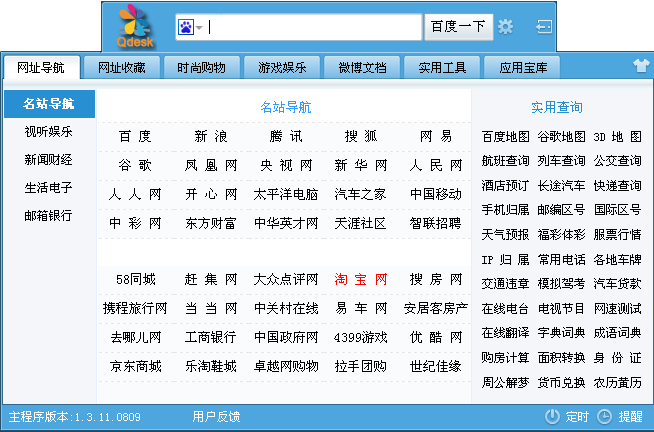Select 视听娱乐 in the sidebar
The height and width of the screenshot is (432, 654).
pos(48,132)
